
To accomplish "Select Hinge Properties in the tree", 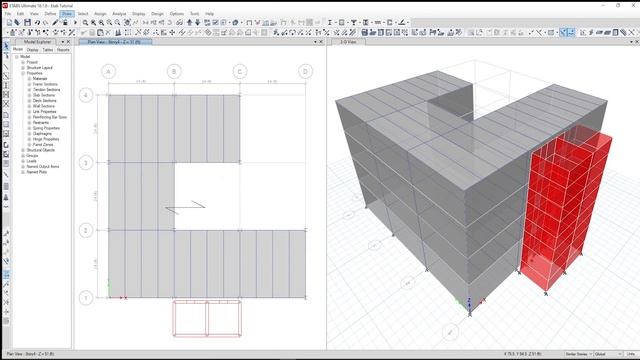I will click(x=46, y=139).
